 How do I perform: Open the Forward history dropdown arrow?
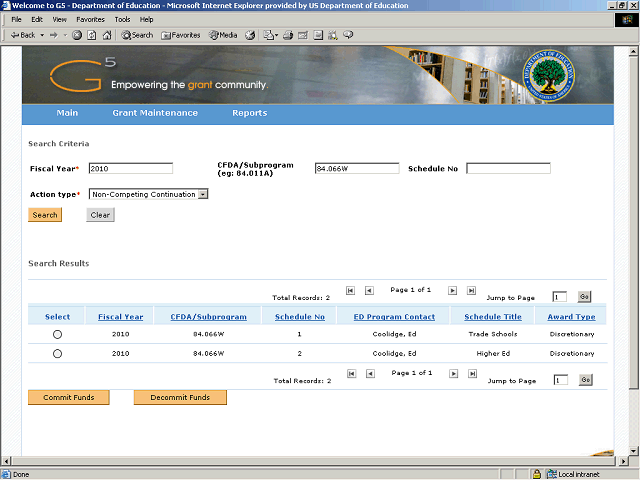tap(65, 35)
